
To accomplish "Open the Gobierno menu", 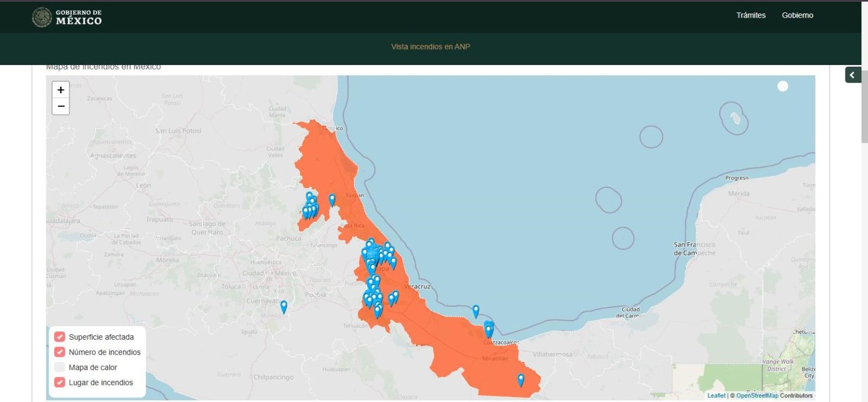I will click(797, 15).
